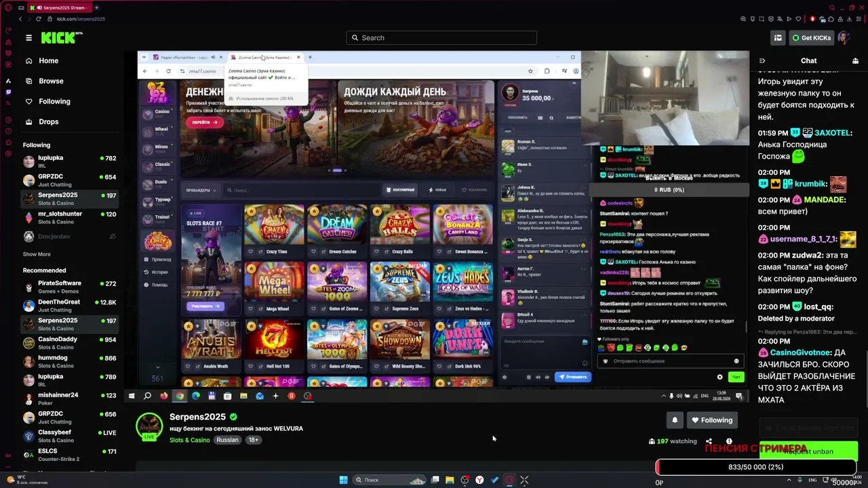Open mishainner24 recommended channel
868x488 pixels.
click(x=69, y=399)
